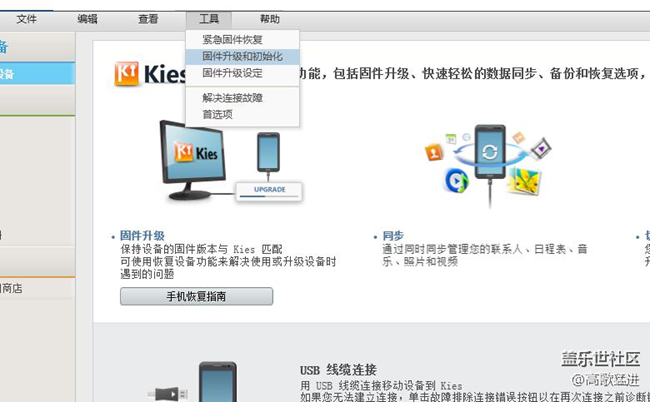Click the sync phone icon with arrows
The height and width of the screenshot is (402, 650).
(x=490, y=152)
